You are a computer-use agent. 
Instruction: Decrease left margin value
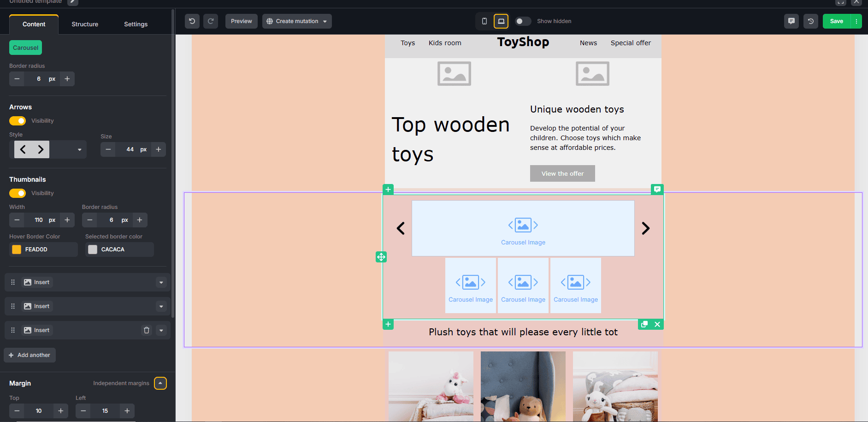coord(83,411)
